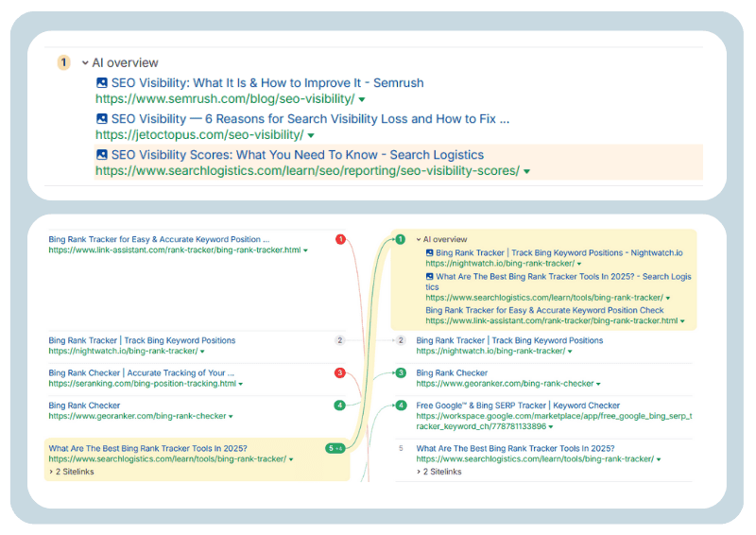Image resolution: width=756 pixels, height=535 pixels.
Task: Click image icon beside Nightwatch.io AI overview title
Action: 430,252
